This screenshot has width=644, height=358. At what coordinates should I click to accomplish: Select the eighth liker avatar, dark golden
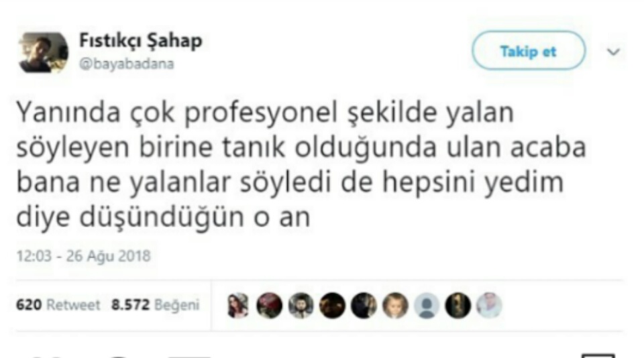pyautogui.click(x=458, y=306)
